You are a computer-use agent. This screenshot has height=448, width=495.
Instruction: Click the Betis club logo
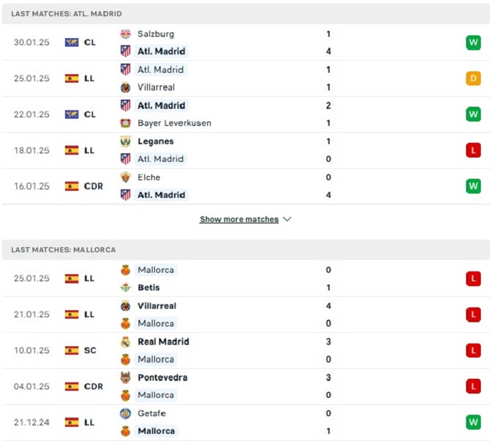click(125, 288)
